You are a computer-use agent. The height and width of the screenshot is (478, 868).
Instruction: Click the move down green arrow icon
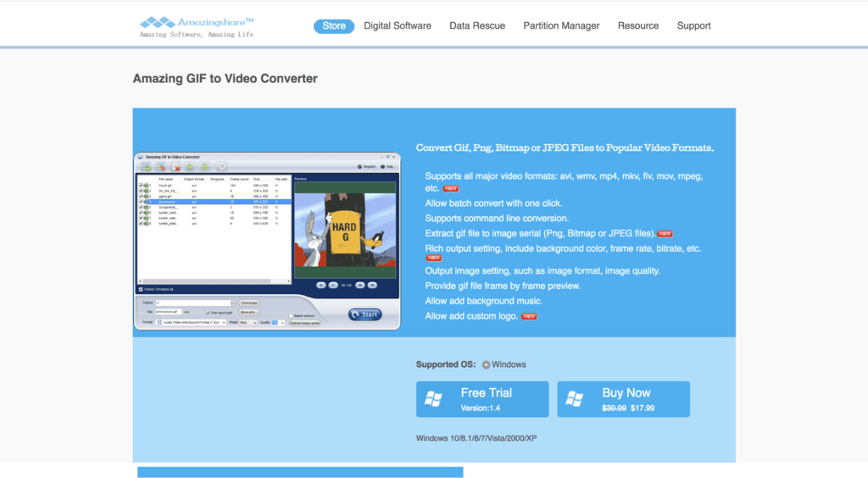[x=205, y=166]
